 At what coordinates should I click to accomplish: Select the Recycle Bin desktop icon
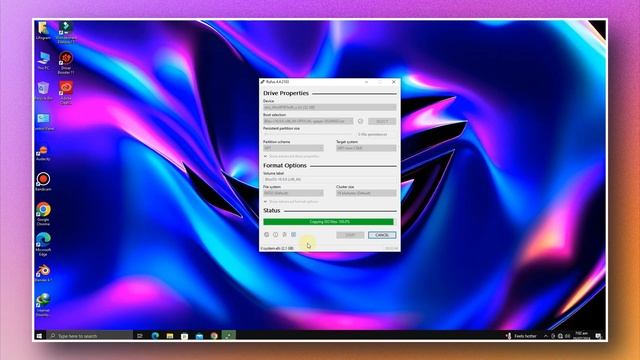(x=43, y=91)
